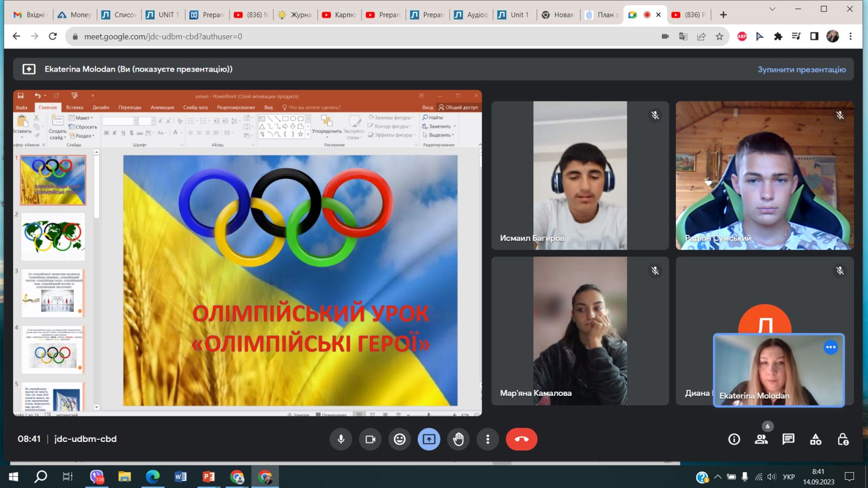
Task: Show hidden tray icons chevron
Action: click(718, 477)
